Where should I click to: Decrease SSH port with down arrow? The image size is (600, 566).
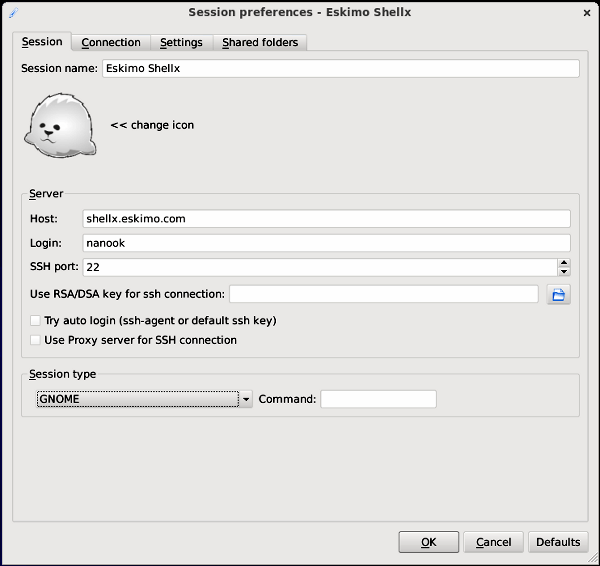click(x=564, y=271)
